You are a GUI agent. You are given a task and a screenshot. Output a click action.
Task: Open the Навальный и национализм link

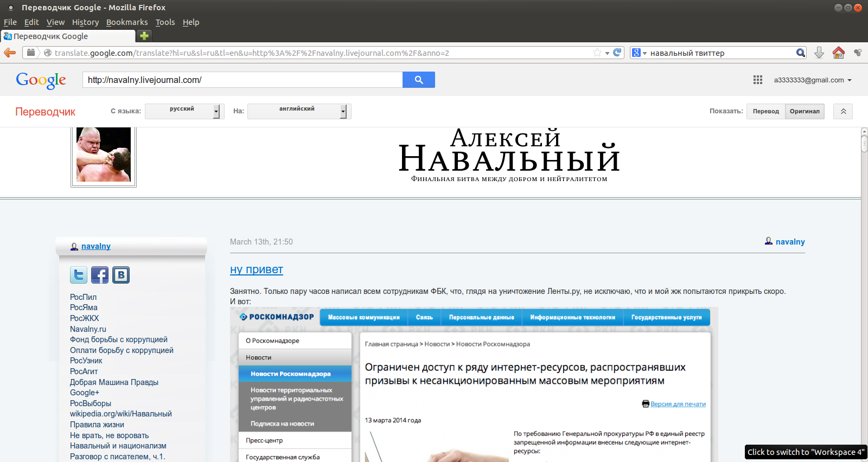(118, 446)
